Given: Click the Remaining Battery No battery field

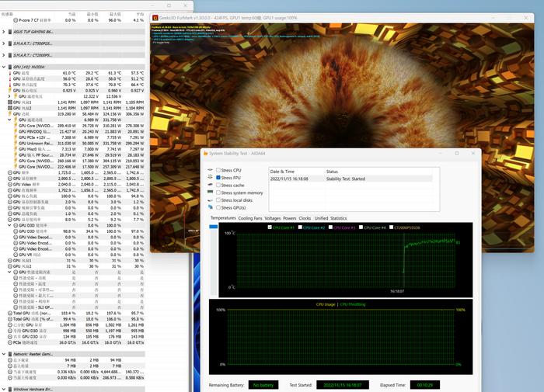Looking at the screenshot, I should pos(263,385).
